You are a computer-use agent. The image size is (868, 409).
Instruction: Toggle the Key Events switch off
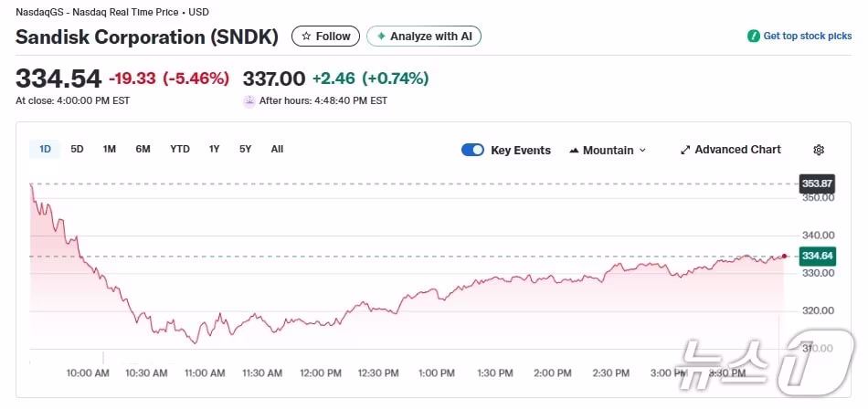click(472, 150)
